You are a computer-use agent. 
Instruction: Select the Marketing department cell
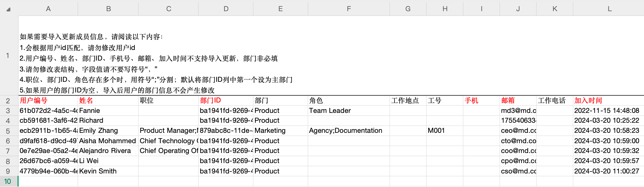(280, 131)
